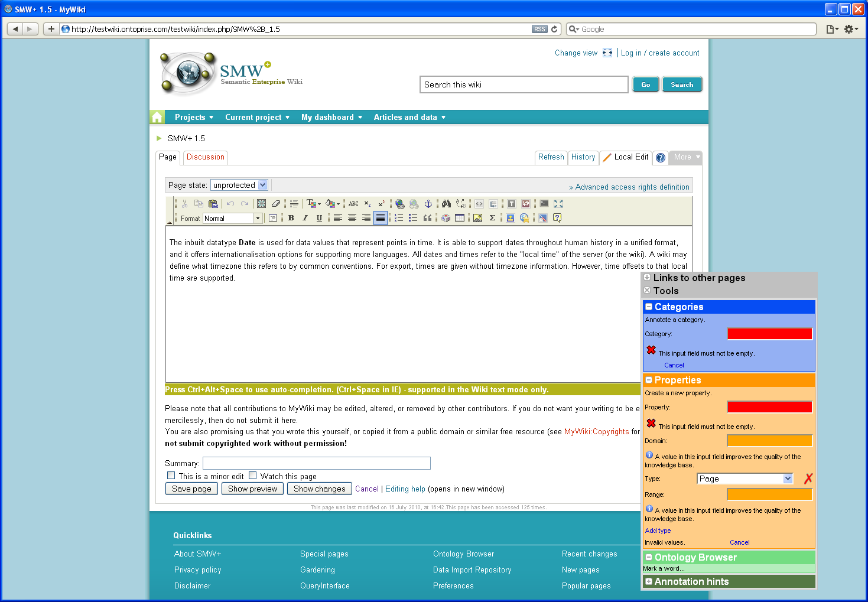This screenshot has height=602, width=868.
Task: Insert a table using the table icon
Action: pyautogui.click(x=460, y=218)
